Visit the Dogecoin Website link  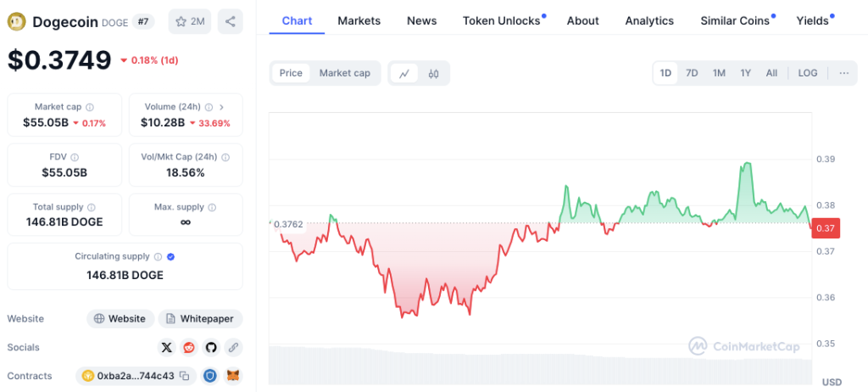pyautogui.click(x=120, y=319)
